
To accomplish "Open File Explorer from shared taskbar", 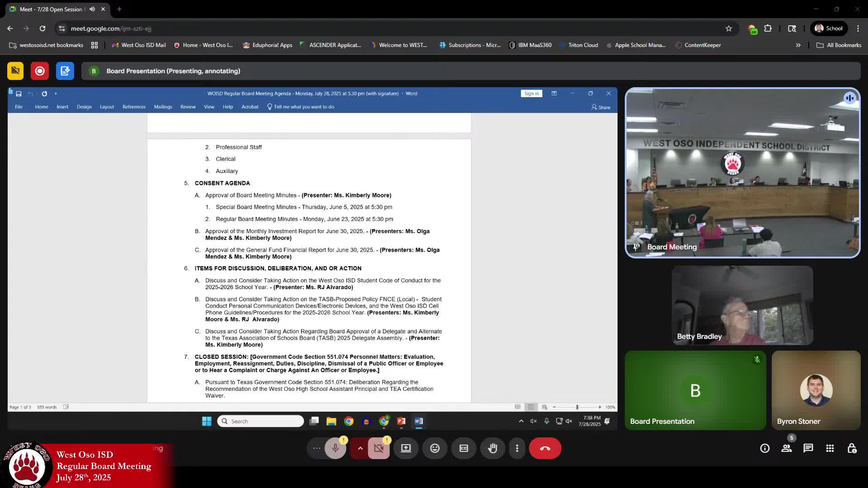I will (x=331, y=421).
